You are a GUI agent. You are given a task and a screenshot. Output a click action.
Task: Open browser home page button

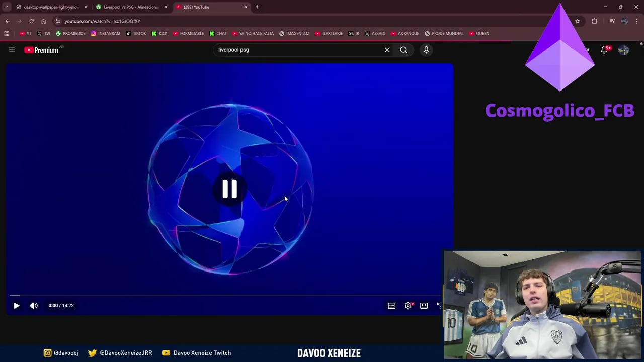click(x=43, y=21)
